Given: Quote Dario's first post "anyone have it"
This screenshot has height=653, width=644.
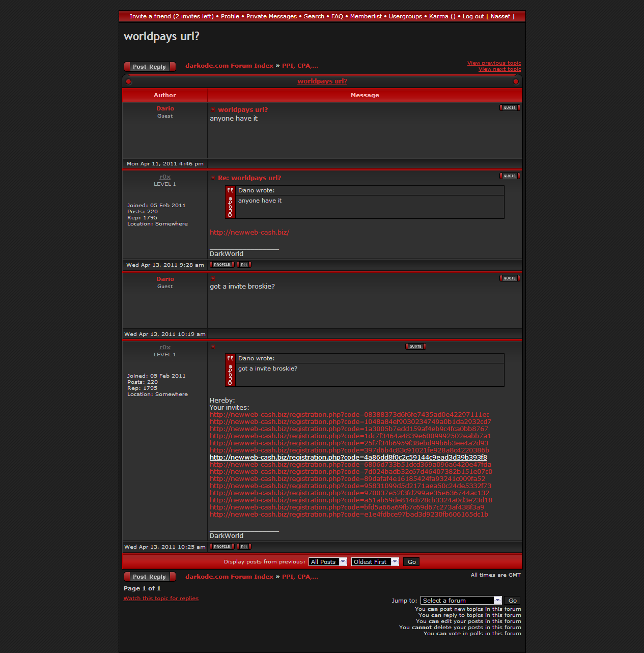Looking at the screenshot, I should pyautogui.click(x=510, y=108).
